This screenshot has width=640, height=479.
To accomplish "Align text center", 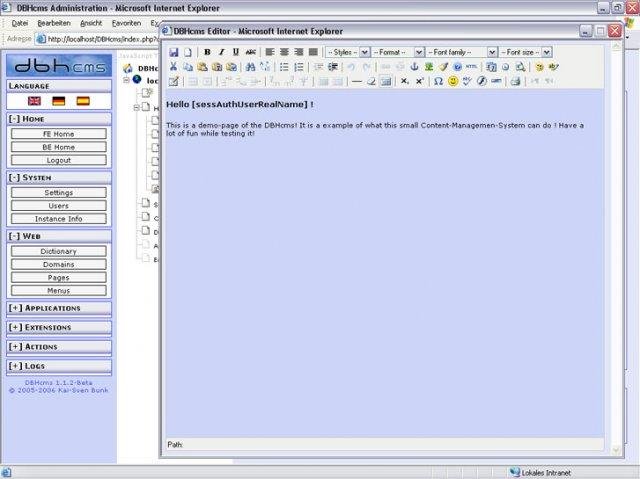I will pos(284,52).
